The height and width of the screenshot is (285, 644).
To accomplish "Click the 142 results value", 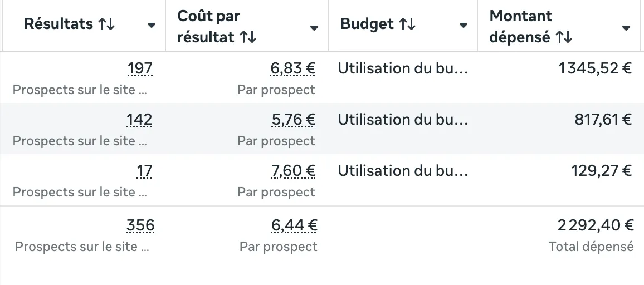I will 140,120.
